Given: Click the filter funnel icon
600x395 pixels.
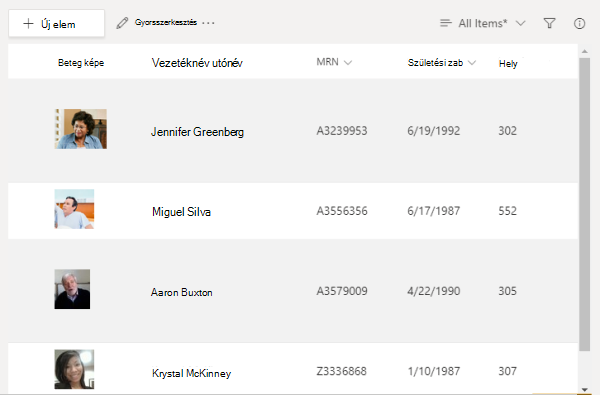Looking at the screenshot, I should click(549, 23).
